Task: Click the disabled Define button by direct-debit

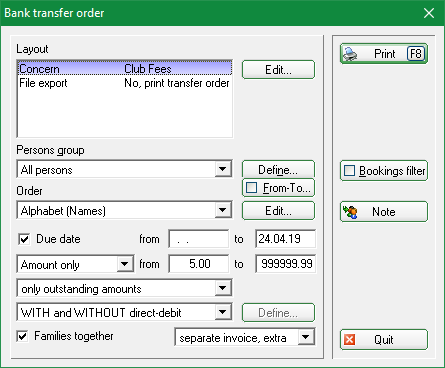Action: [278, 313]
